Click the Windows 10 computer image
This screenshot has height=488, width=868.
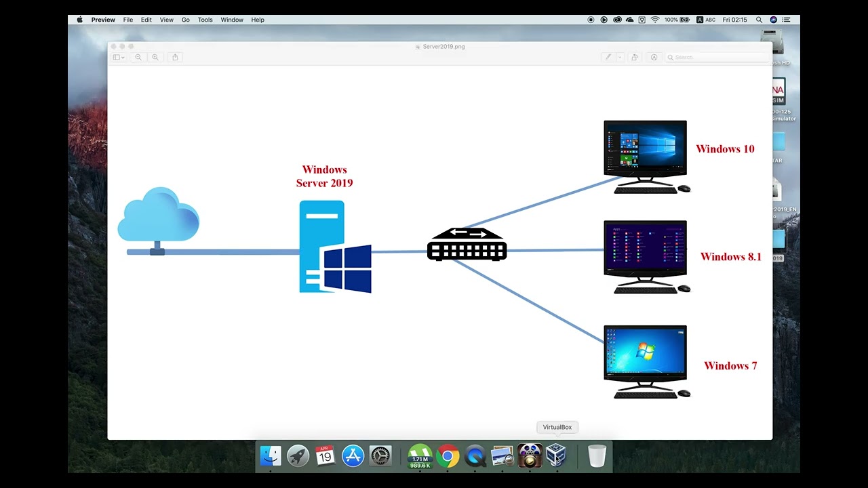(x=647, y=157)
